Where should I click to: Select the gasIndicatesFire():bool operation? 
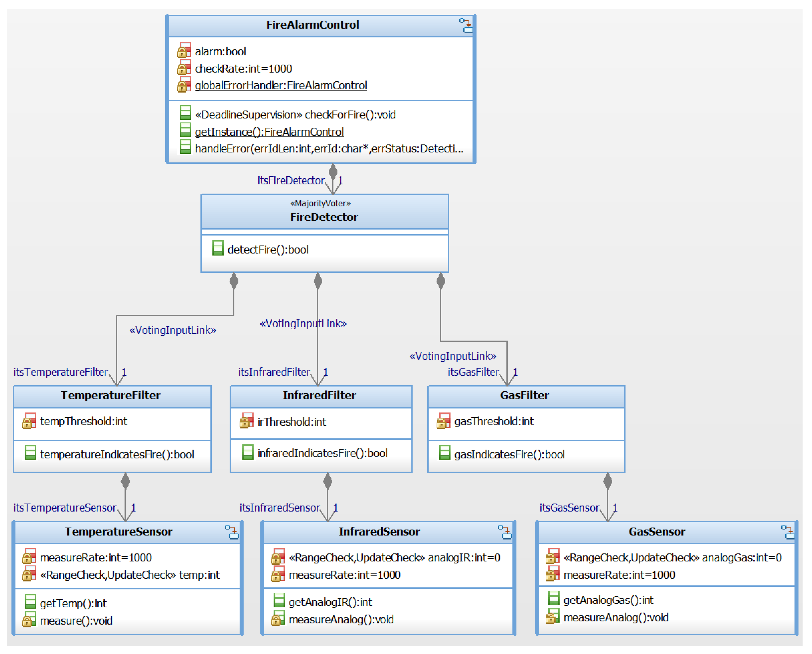pyautogui.click(x=509, y=454)
